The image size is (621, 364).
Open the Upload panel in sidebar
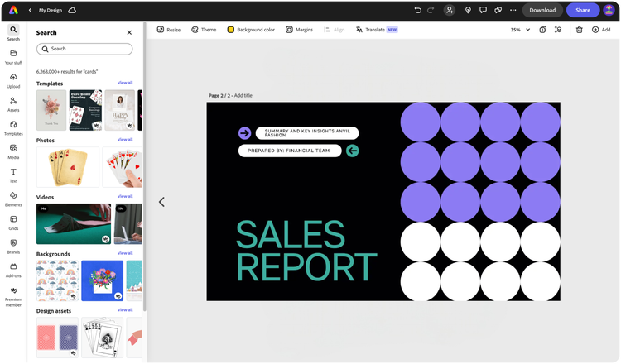[x=13, y=81]
